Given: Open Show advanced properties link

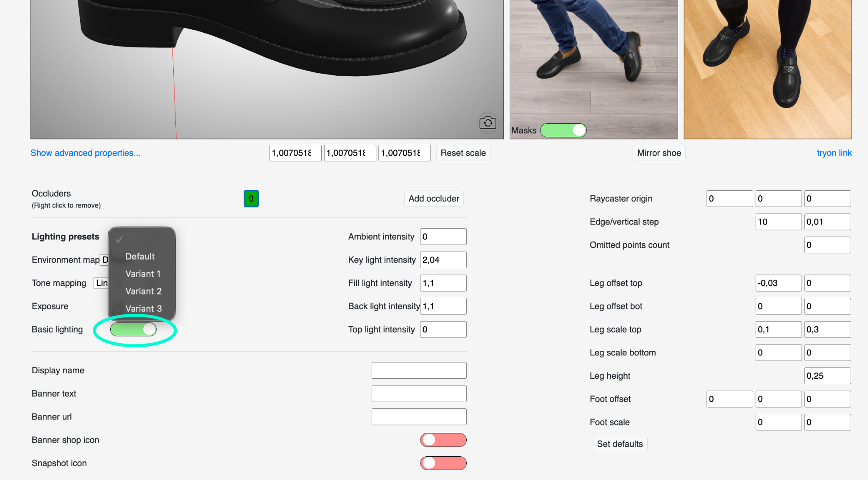Looking at the screenshot, I should [85, 153].
